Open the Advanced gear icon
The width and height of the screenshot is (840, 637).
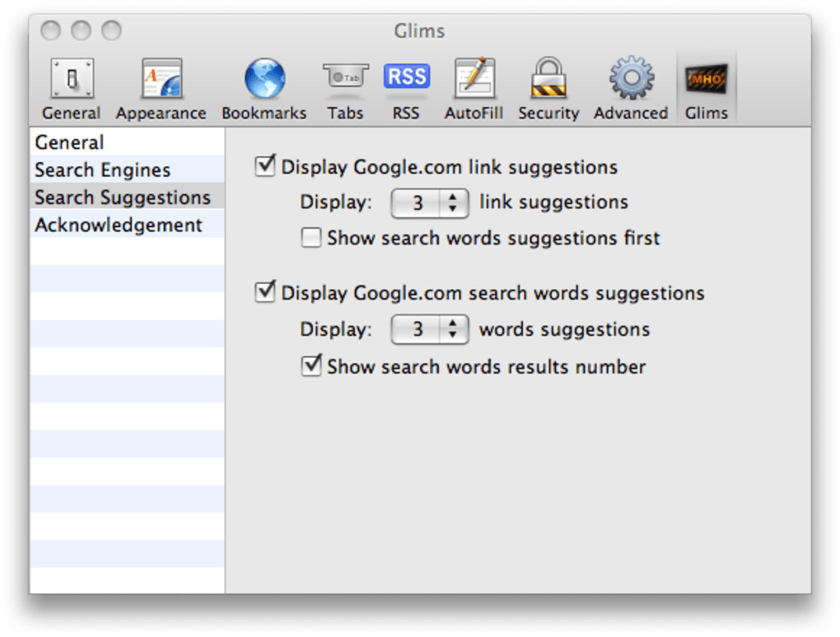point(631,81)
